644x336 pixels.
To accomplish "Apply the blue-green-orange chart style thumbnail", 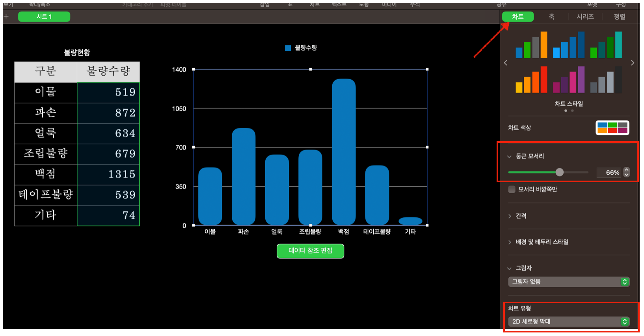I will [x=532, y=45].
